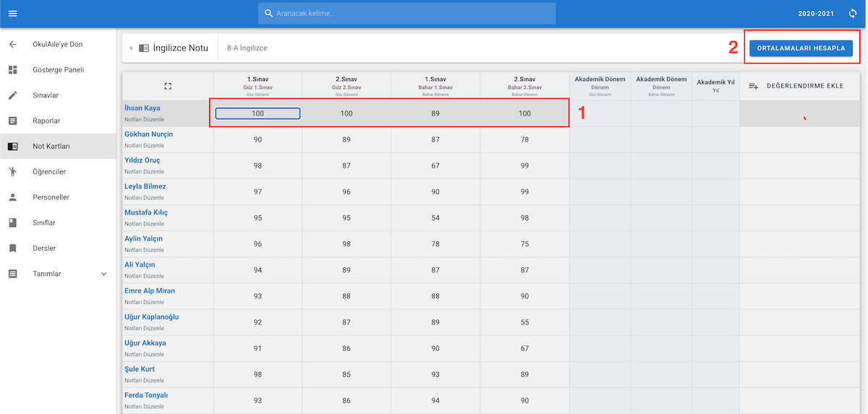
Task: Click the 2.Sınav Bahar 2.Sınav column header
Action: [524, 86]
